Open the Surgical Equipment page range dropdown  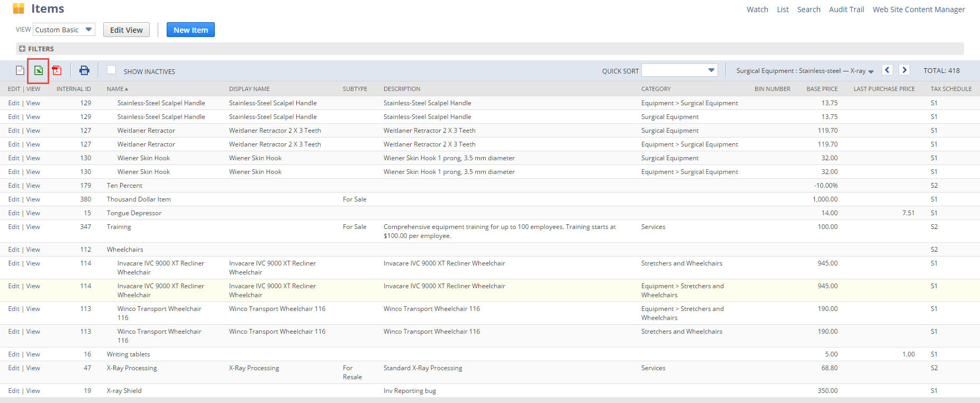805,71
